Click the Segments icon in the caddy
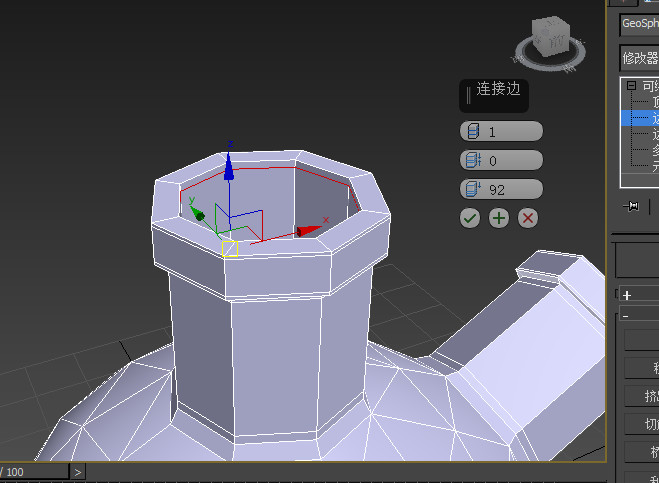This screenshot has height=483, width=659. (x=471, y=132)
